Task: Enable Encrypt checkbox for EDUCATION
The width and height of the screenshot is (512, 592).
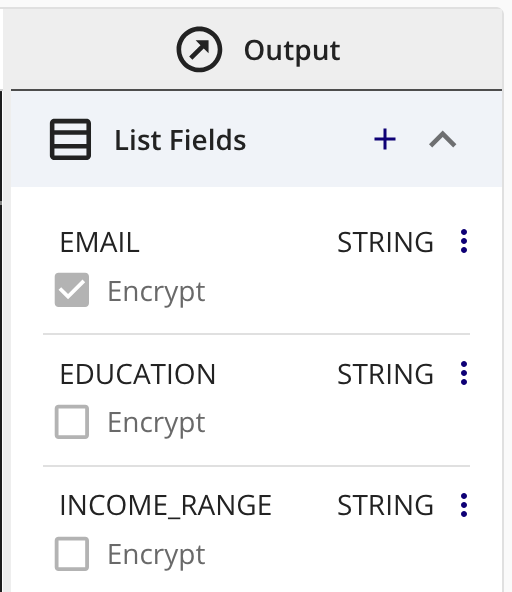Action: [72, 422]
